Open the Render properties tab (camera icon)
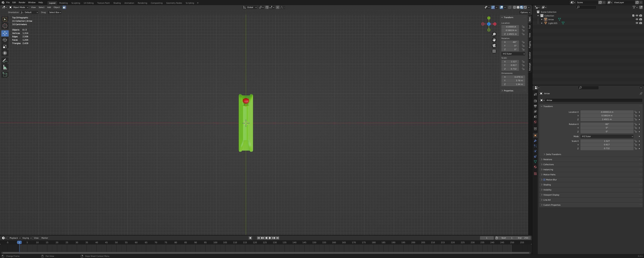 point(535,101)
